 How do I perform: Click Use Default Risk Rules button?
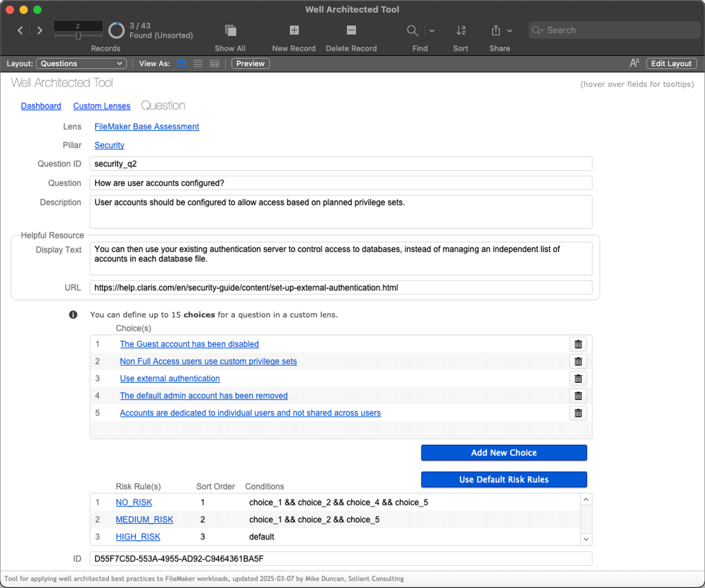click(x=504, y=480)
